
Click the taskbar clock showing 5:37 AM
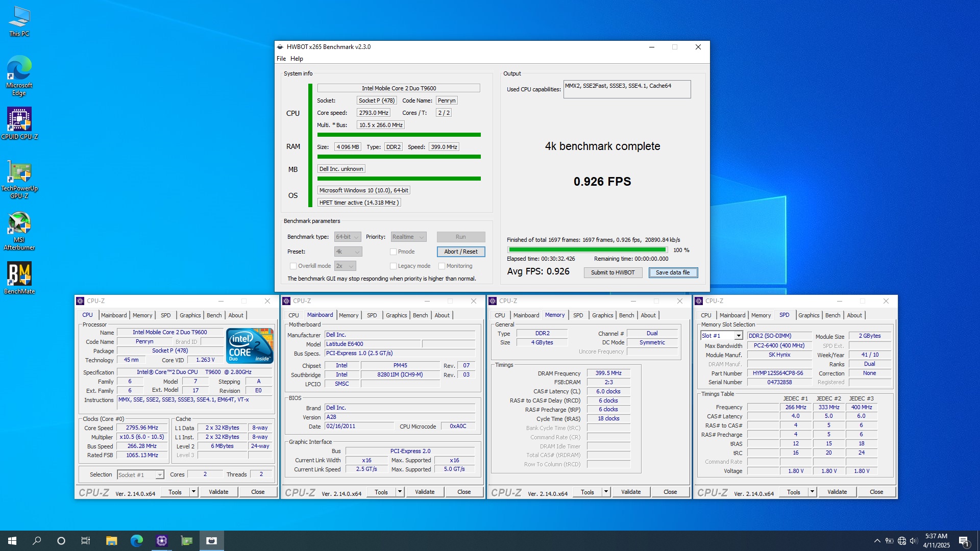(936, 541)
